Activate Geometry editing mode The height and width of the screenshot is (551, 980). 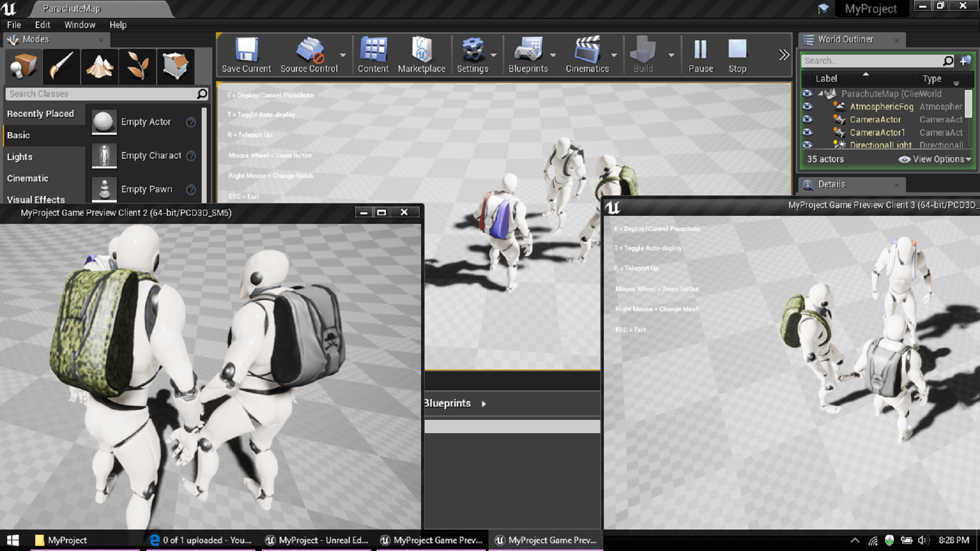click(x=176, y=66)
